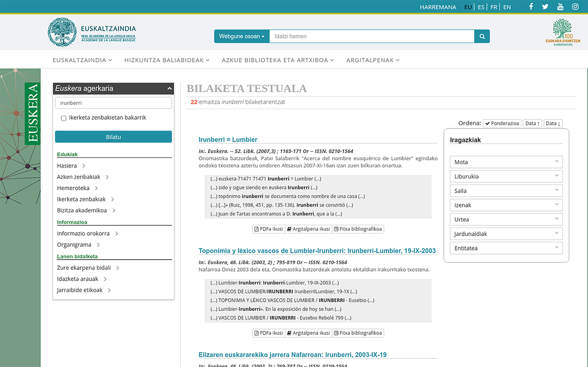The image size is (588, 367).
Task: Click the irunberri sidebar search field
Action: [113, 103]
